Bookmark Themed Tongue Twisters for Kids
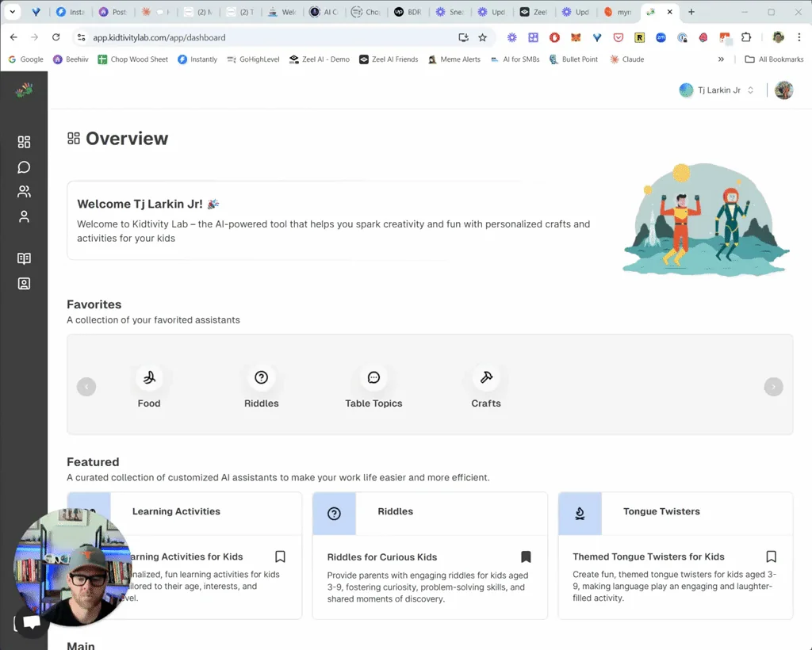Viewport: 812px width, 650px height. coord(771,556)
